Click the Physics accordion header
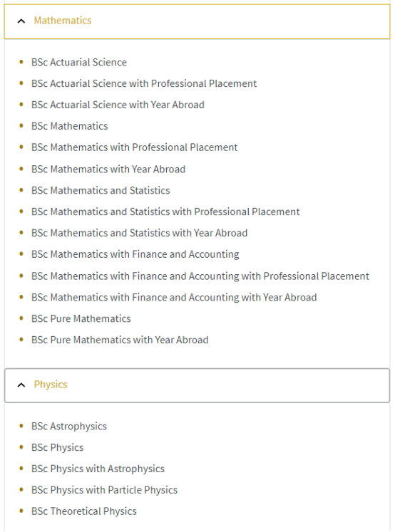This screenshot has height=532, width=395. (x=197, y=385)
